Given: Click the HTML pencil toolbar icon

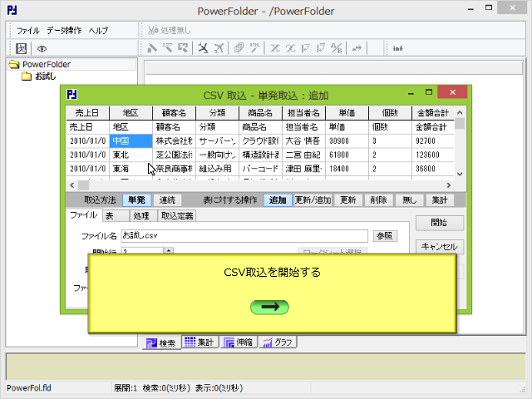Looking at the screenshot, I should coord(254,48).
